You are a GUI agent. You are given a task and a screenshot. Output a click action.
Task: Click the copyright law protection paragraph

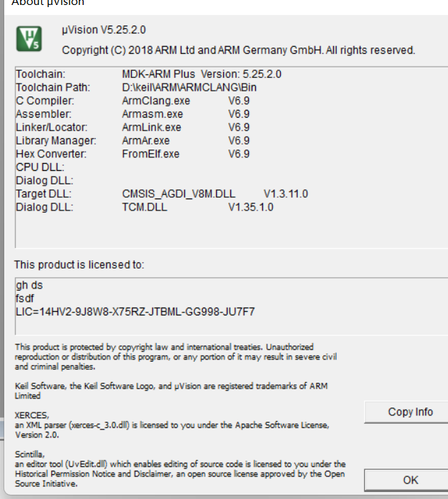point(176,357)
